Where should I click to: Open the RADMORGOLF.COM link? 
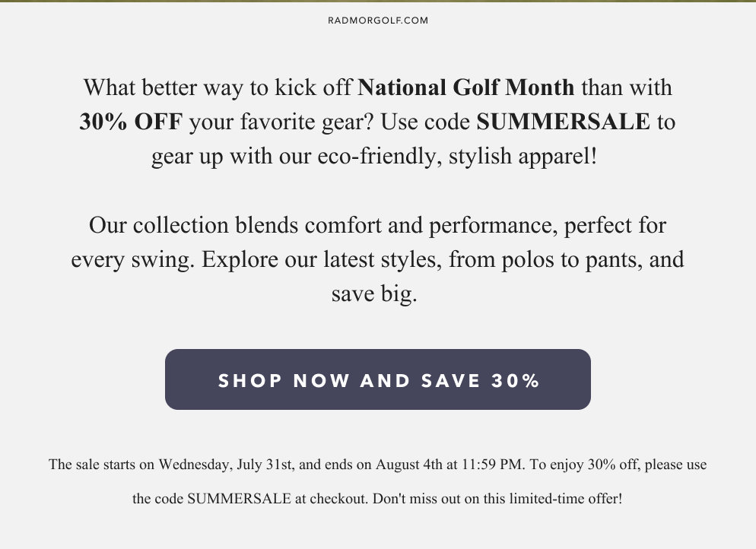(378, 21)
